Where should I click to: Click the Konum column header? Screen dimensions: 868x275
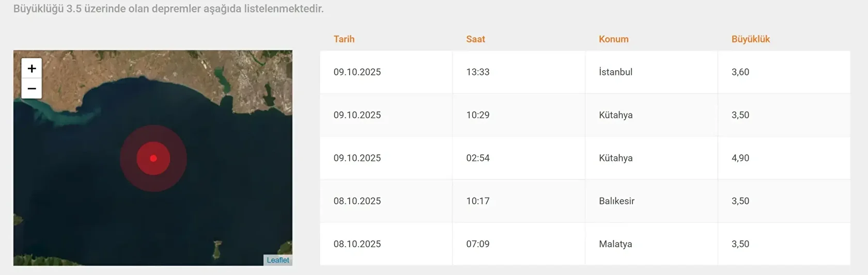tap(613, 39)
